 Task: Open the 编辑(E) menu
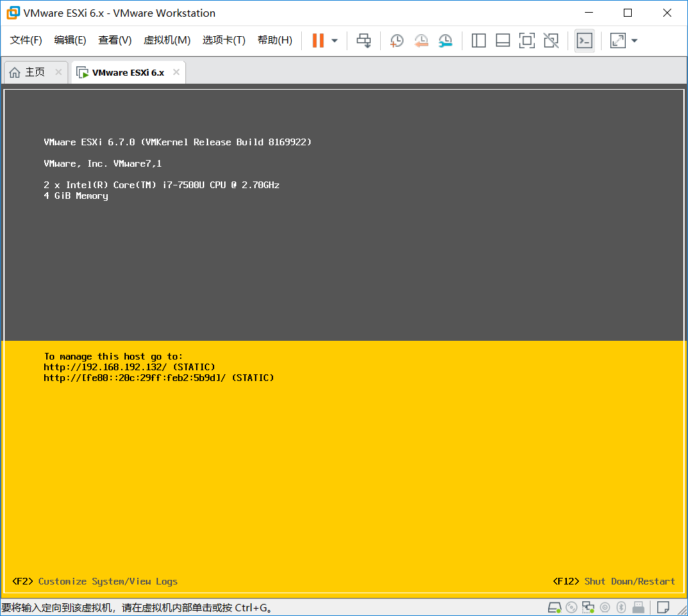(x=70, y=40)
